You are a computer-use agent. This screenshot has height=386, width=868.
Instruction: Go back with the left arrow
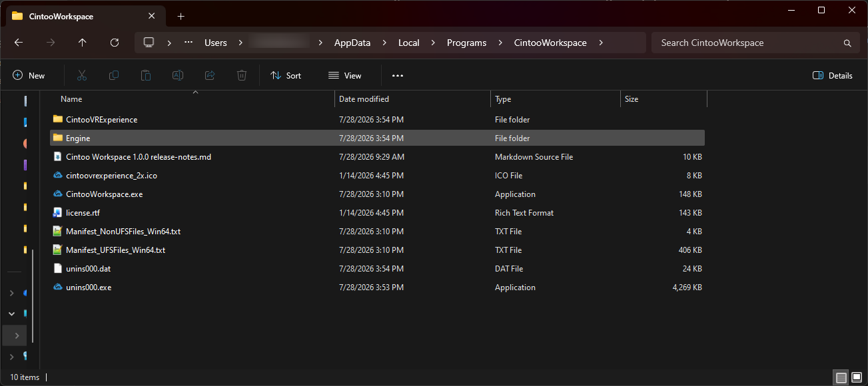tap(19, 43)
